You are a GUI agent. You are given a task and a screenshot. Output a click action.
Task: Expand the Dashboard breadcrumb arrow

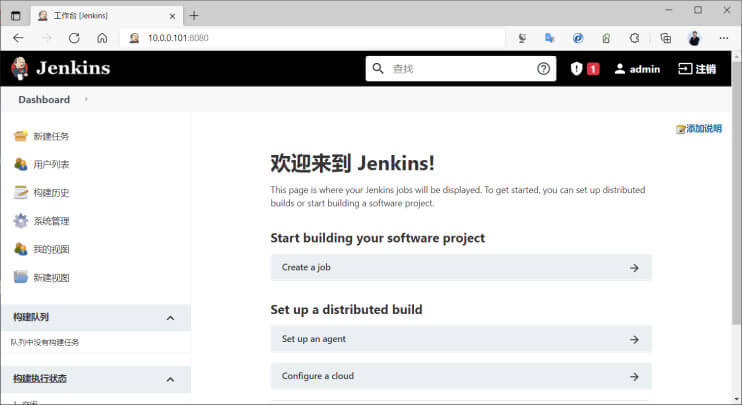click(x=86, y=99)
